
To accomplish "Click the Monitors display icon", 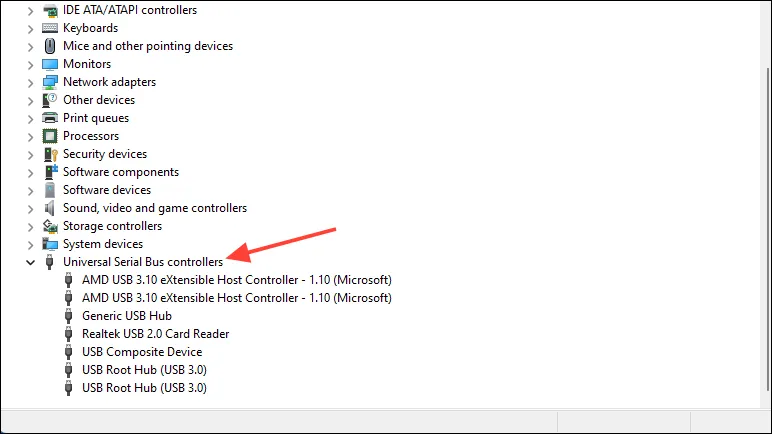I will pyautogui.click(x=50, y=65).
